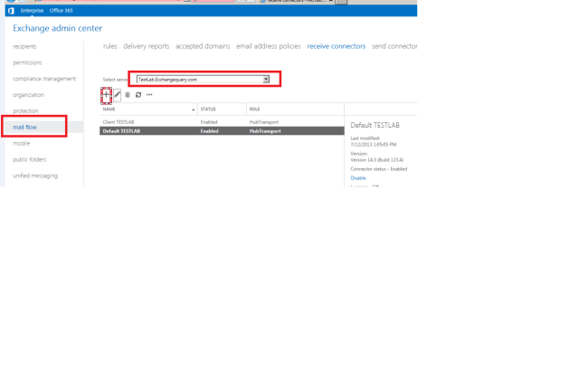This screenshot has width=588, height=371.
Task: Click the Disable link for connector
Action: [358, 178]
